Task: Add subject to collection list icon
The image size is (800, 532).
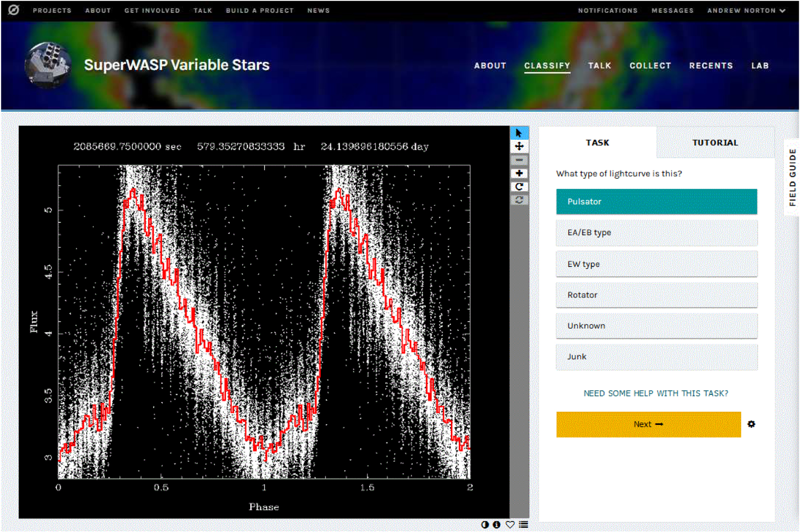Action: (523, 524)
